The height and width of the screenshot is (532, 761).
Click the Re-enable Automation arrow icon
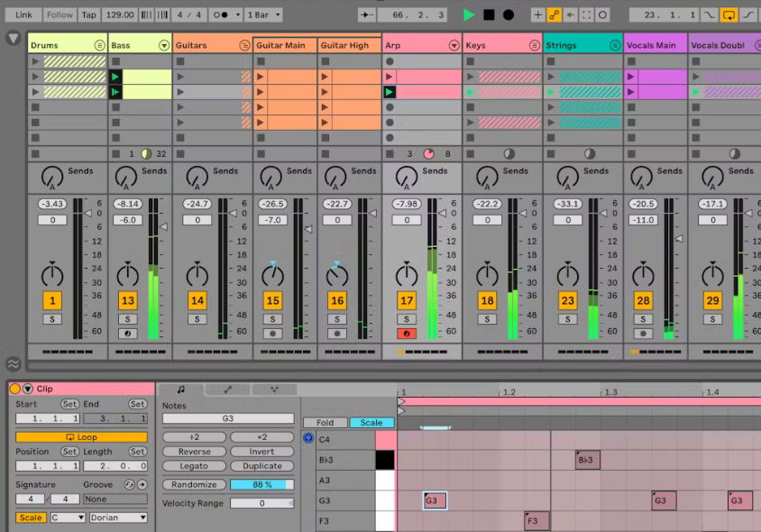click(570, 15)
